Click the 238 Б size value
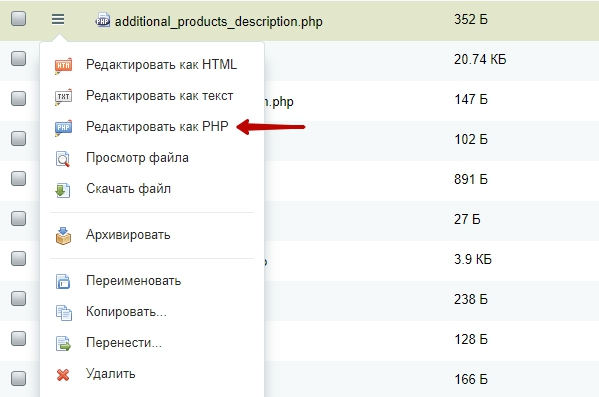Image resolution: width=599 pixels, height=397 pixels. point(471,300)
